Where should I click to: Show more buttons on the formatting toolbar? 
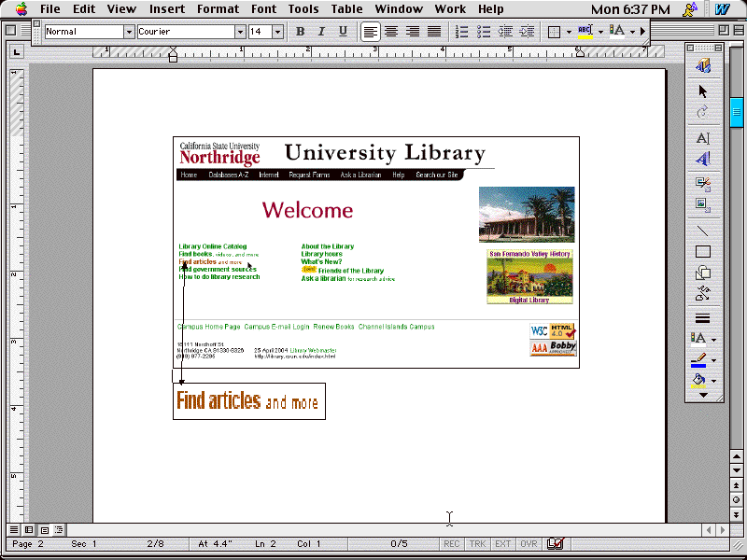643,32
